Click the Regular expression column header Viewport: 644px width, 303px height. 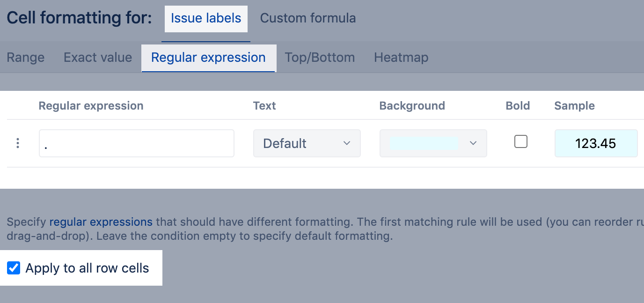coord(91,106)
